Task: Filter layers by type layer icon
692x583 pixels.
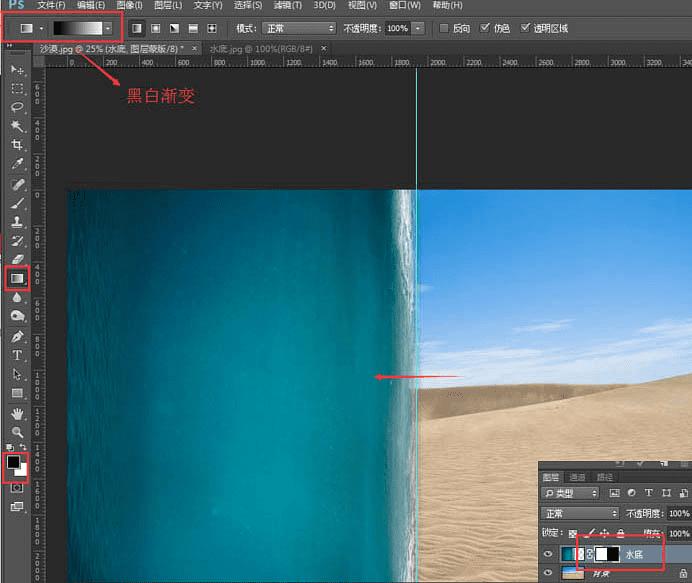Action: pos(648,493)
